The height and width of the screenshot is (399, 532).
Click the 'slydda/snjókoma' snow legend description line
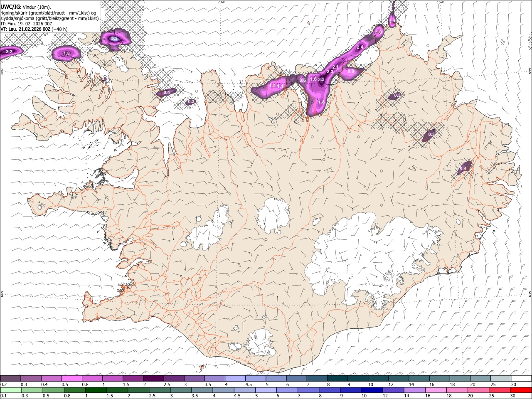pos(49,18)
